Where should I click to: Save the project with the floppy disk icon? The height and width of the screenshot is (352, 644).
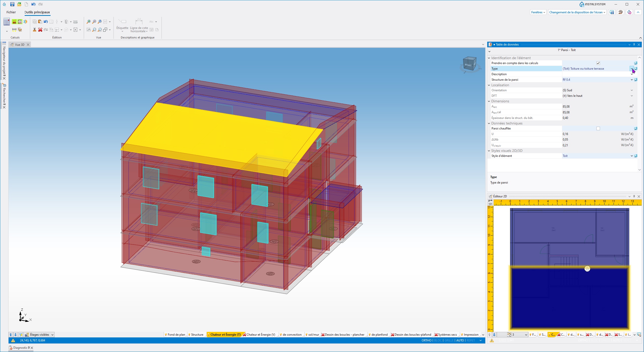12,4
